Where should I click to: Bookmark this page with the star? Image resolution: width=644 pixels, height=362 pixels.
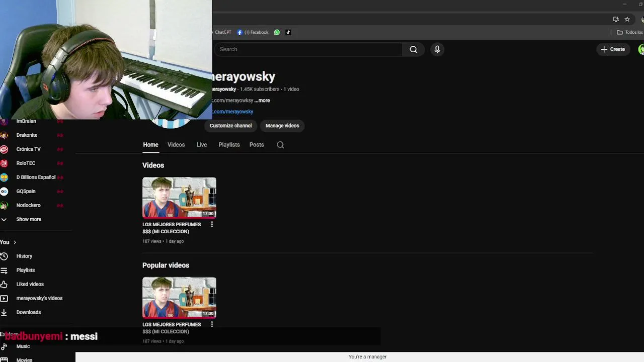click(x=627, y=19)
